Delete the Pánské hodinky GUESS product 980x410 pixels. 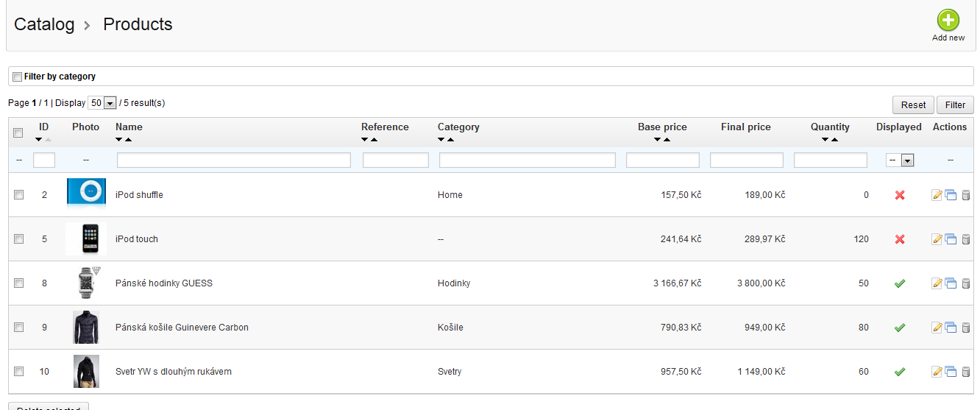click(x=966, y=283)
